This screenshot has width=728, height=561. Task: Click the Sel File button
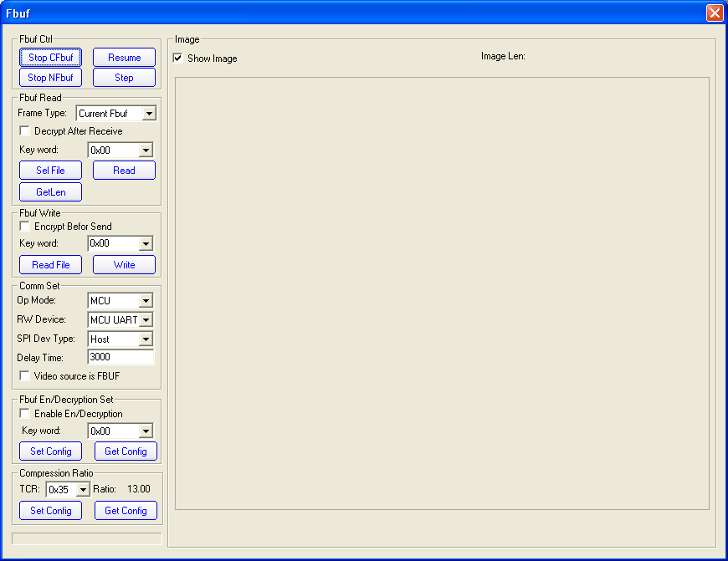50,171
